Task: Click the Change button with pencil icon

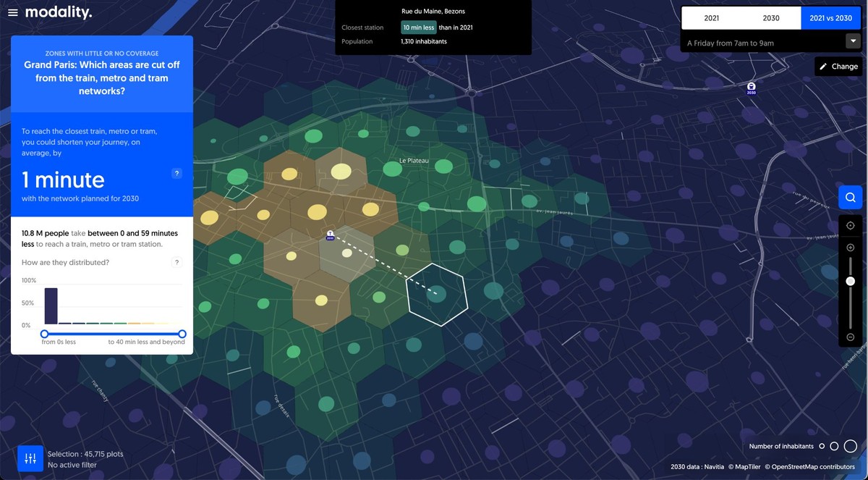Action: [838, 67]
